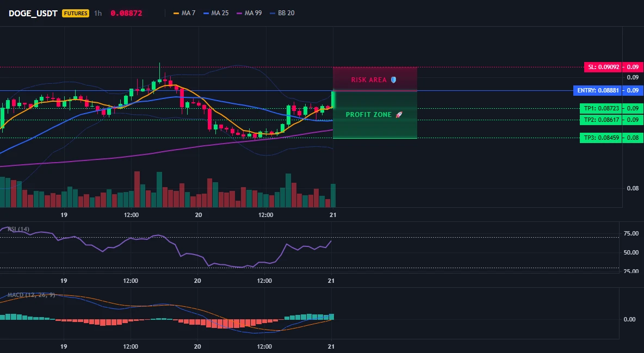Click the 75.00 level on RSI axis
The width and height of the screenshot is (644, 353).
point(631,233)
